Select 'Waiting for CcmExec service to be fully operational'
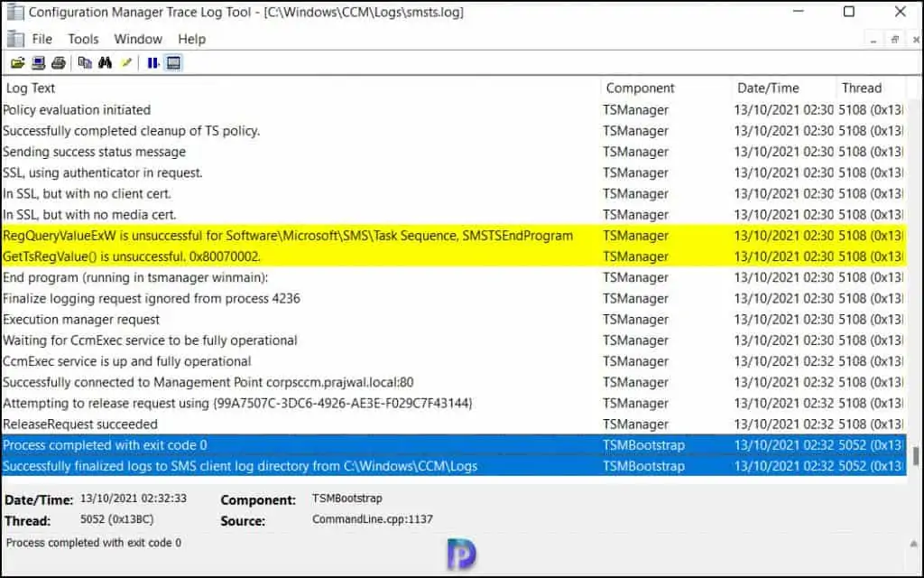Viewport: 924px width, 578px height. coord(453,340)
